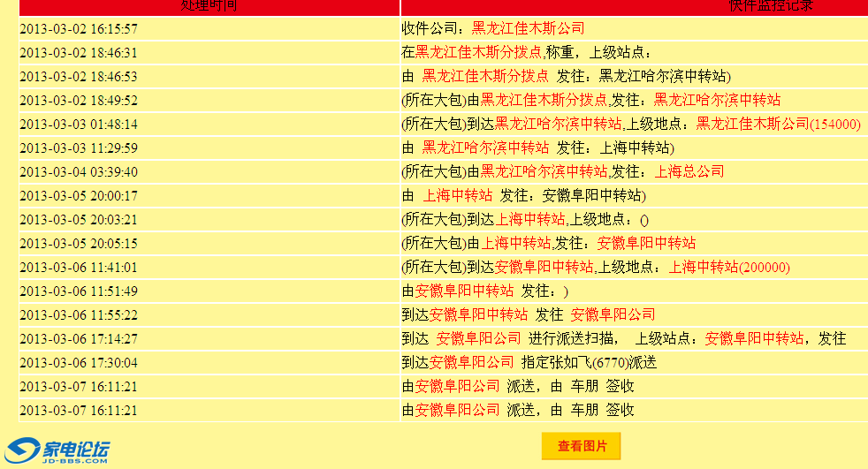
Task: Open the 黑龙江哈尔滨中转站 link in the 11:29:59 row
Action: (485, 148)
